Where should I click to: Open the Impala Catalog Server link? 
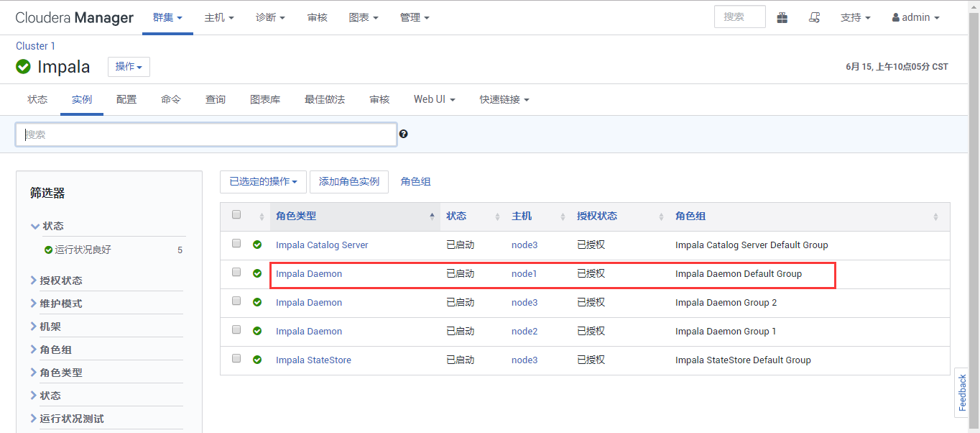322,245
